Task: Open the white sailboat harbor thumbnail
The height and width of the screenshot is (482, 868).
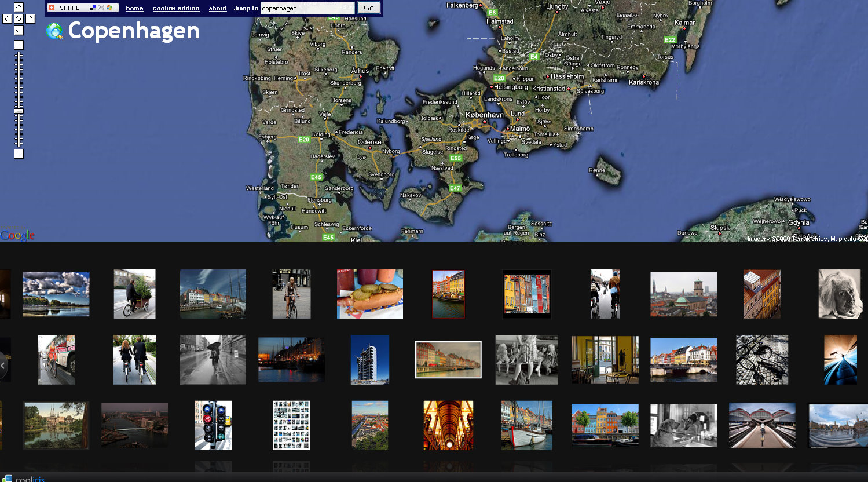Action: pyautogui.click(x=526, y=425)
